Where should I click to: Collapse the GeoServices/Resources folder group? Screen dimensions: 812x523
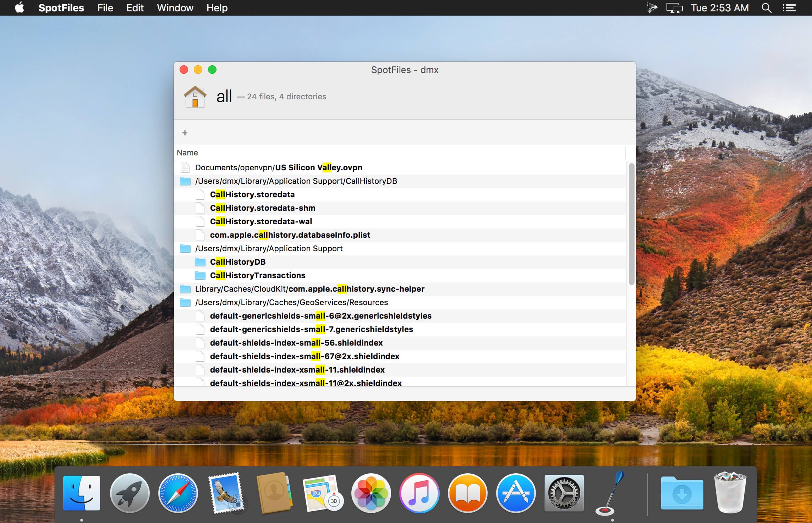coord(400,302)
